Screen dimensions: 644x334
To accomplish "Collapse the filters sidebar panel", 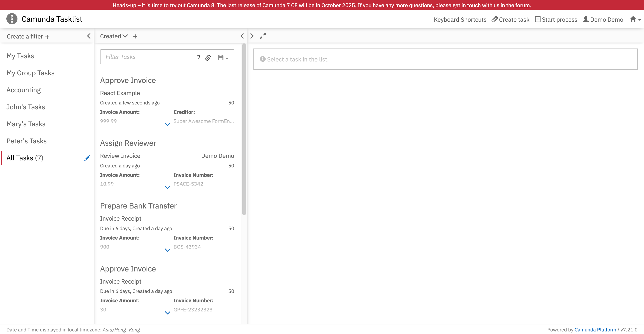I will pyautogui.click(x=89, y=36).
